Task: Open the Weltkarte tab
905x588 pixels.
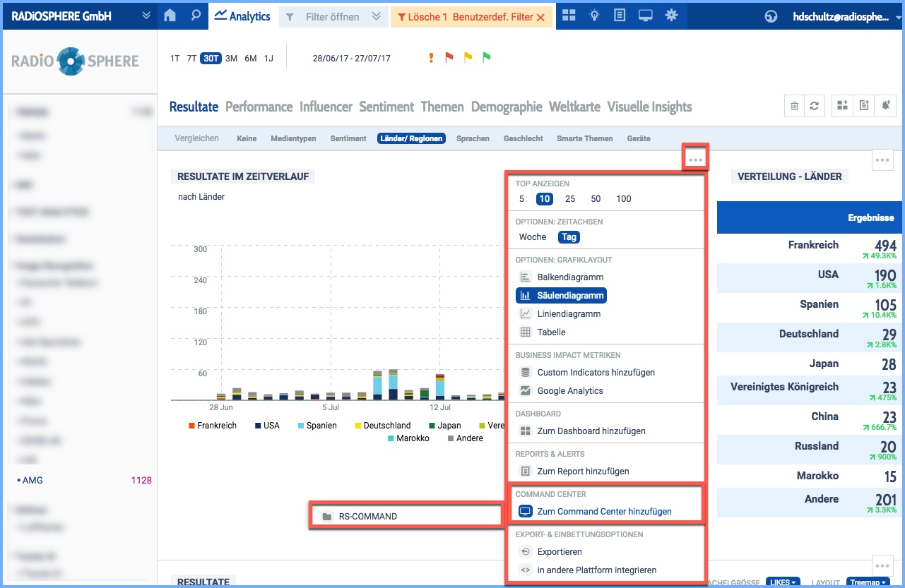Action: pyautogui.click(x=574, y=107)
